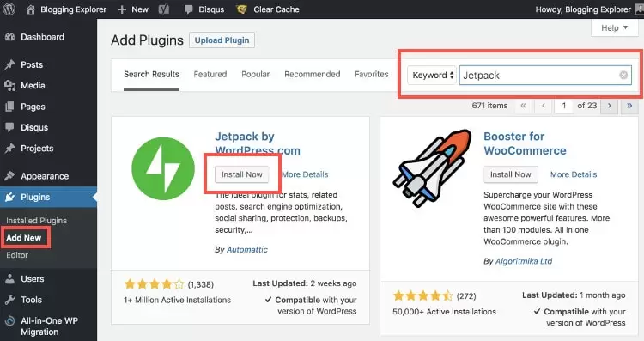Click the Disqus comment icon in sidebar

click(9, 127)
